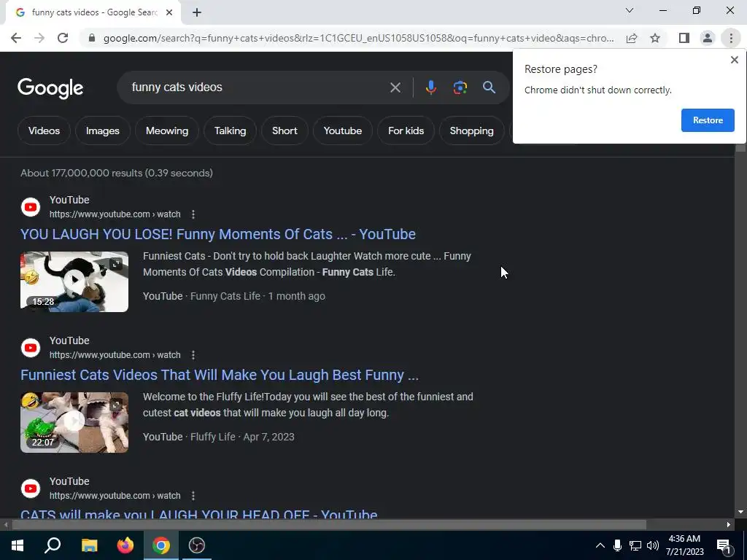Image resolution: width=747 pixels, height=560 pixels.
Task: Select the For kids filter chip
Action: pyautogui.click(x=406, y=131)
